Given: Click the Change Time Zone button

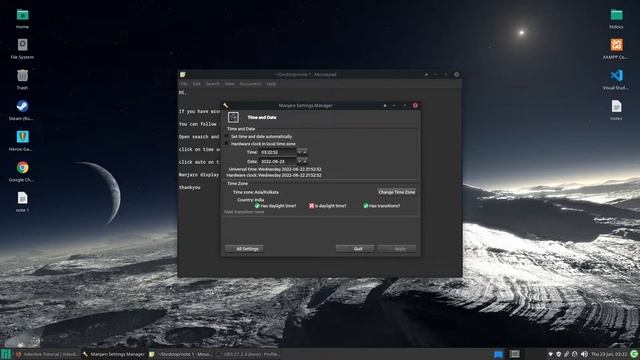Looking at the screenshot, I should (x=397, y=192).
